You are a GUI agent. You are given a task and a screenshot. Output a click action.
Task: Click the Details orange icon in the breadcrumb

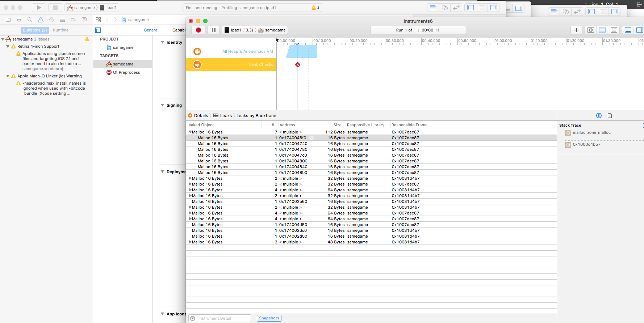(x=190, y=115)
